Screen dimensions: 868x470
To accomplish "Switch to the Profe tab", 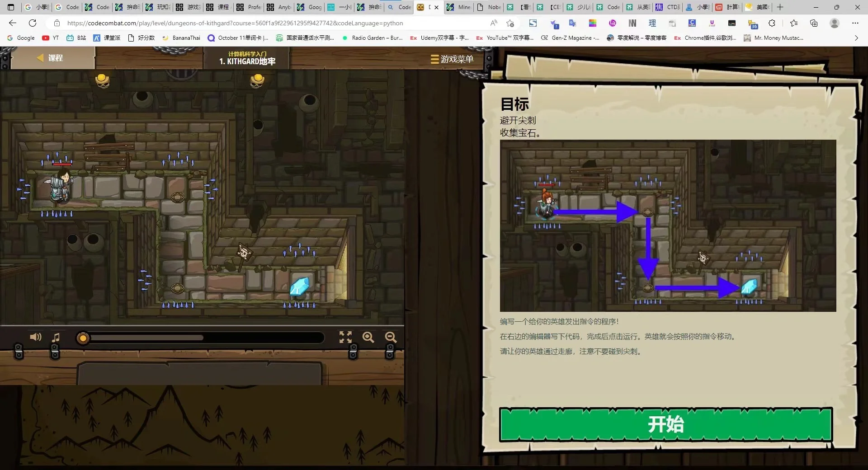I will click(x=249, y=7).
